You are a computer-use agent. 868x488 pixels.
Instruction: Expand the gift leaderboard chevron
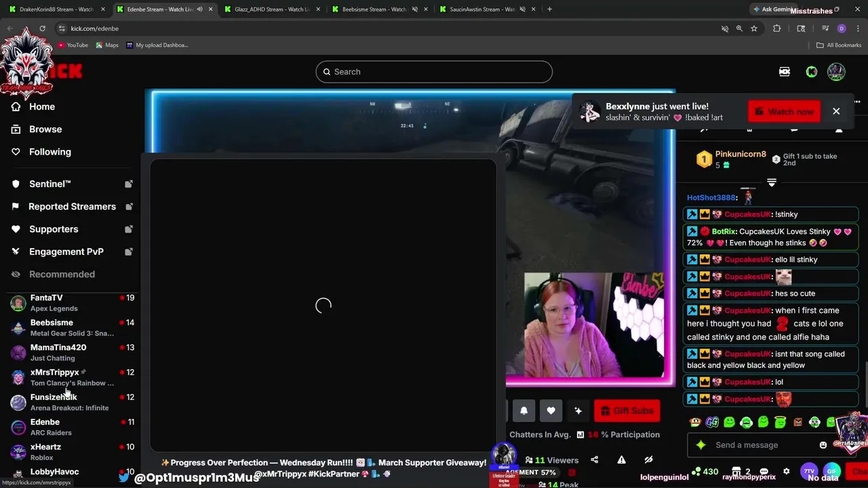tap(771, 182)
